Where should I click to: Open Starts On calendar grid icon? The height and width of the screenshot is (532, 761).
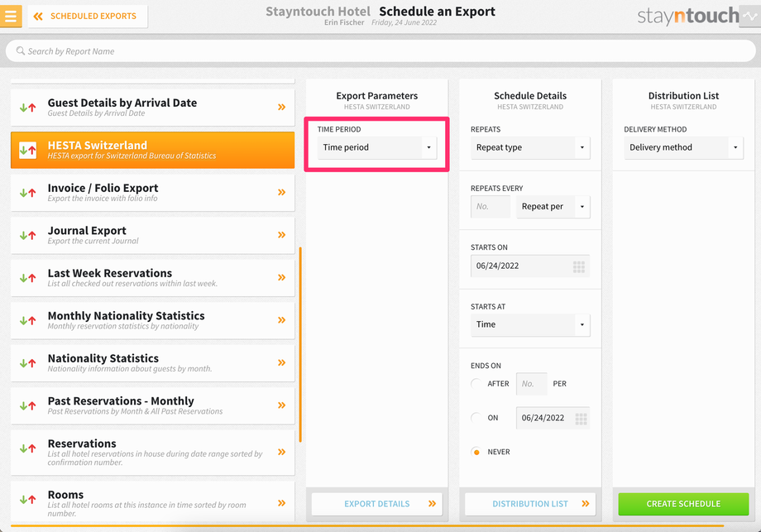pos(578,266)
